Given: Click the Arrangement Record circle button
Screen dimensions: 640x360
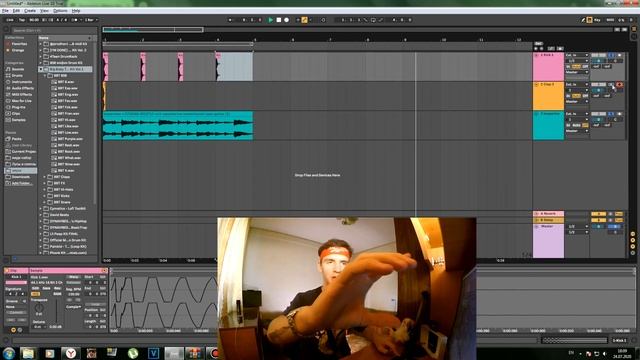Looking at the screenshot, I should (x=287, y=20).
